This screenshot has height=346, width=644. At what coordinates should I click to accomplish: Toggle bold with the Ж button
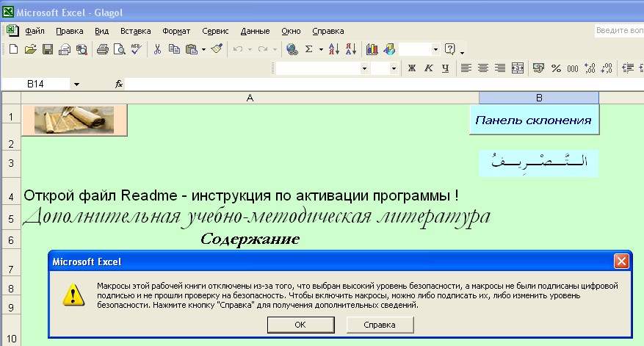coord(411,68)
